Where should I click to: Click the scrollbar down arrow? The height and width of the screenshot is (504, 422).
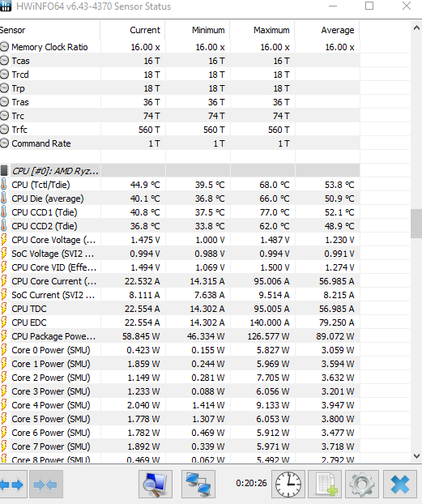[x=416, y=455]
